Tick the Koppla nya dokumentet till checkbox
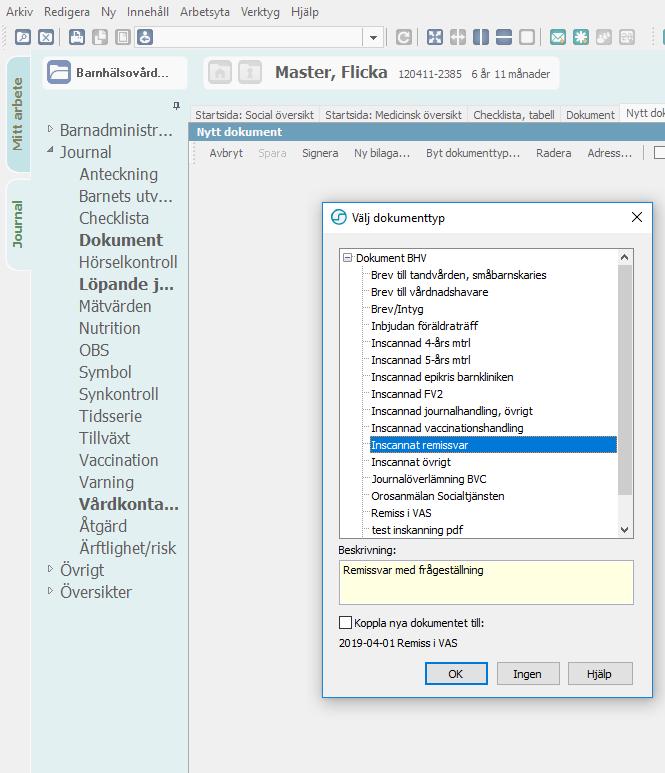This screenshot has height=773, width=665. pos(346,622)
